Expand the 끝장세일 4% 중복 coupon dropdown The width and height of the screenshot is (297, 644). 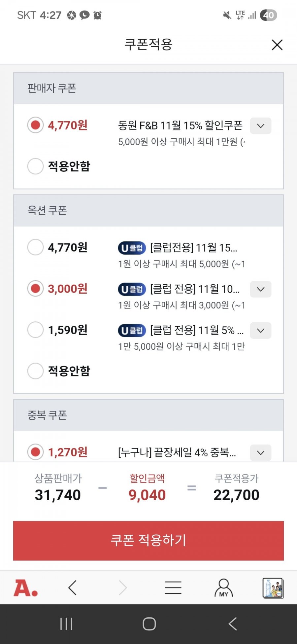pyautogui.click(x=261, y=453)
